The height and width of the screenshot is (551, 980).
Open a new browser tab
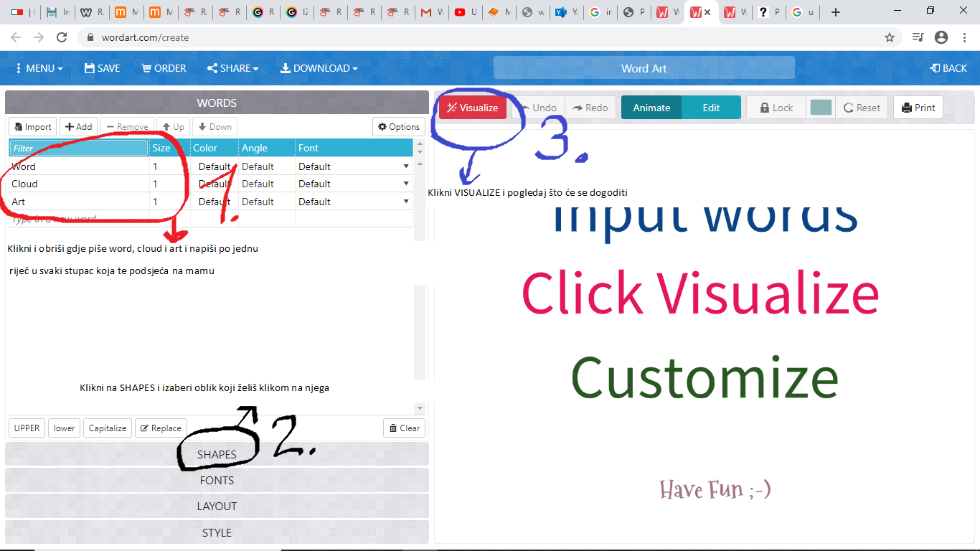coord(835,12)
